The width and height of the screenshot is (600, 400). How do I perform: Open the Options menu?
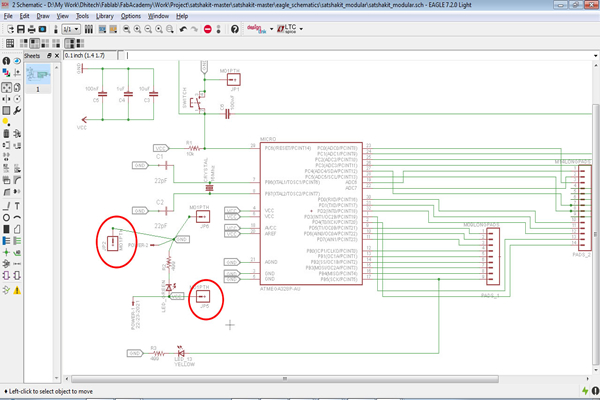[x=131, y=16]
